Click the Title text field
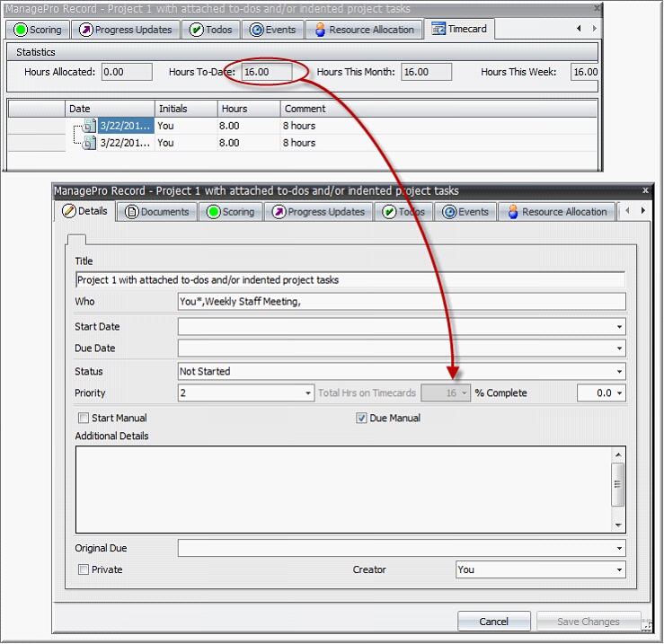This screenshot has width=664, height=644. (350, 280)
